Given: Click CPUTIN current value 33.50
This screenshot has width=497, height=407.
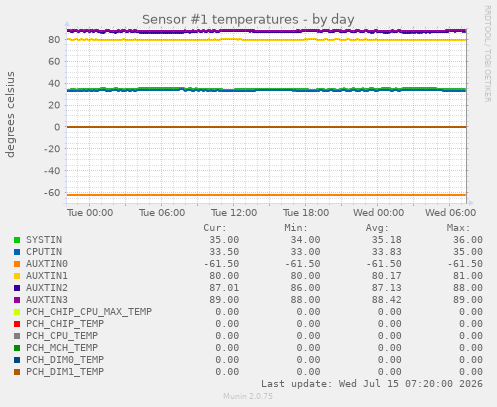Looking at the screenshot, I should (x=224, y=252).
